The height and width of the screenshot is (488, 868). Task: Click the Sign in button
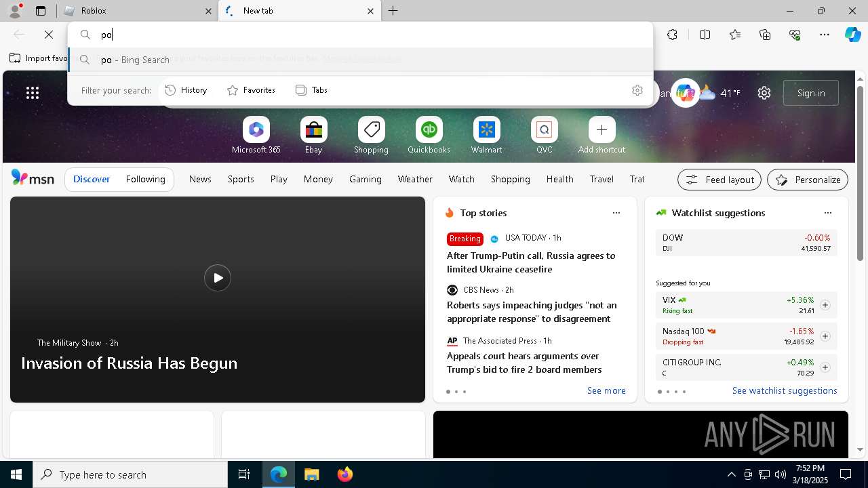(811, 93)
